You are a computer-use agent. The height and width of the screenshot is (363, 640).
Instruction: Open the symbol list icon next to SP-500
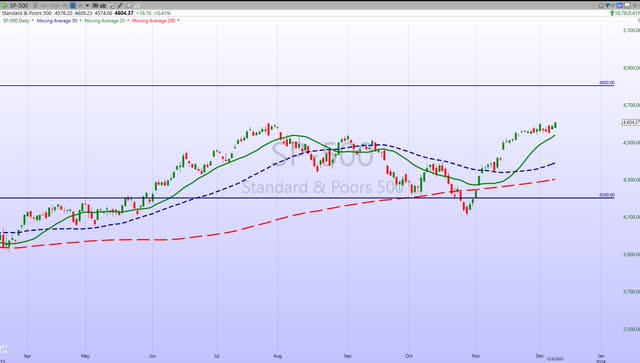pyautogui.click(x=35, y=6)
